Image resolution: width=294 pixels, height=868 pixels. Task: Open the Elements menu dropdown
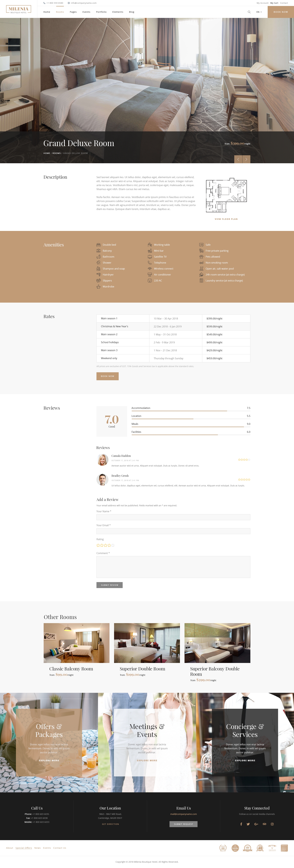(118, 12)
